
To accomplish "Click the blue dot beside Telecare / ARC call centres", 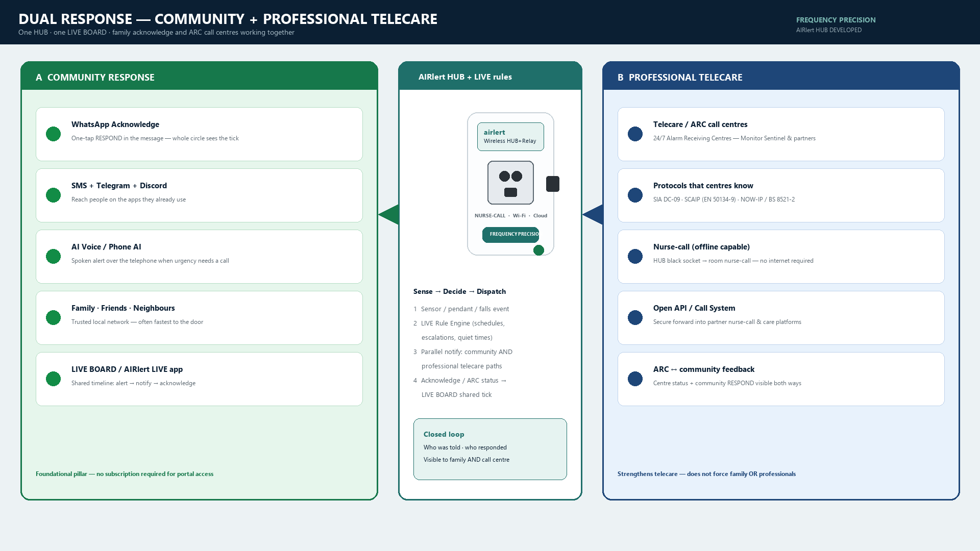I will 635,134.
